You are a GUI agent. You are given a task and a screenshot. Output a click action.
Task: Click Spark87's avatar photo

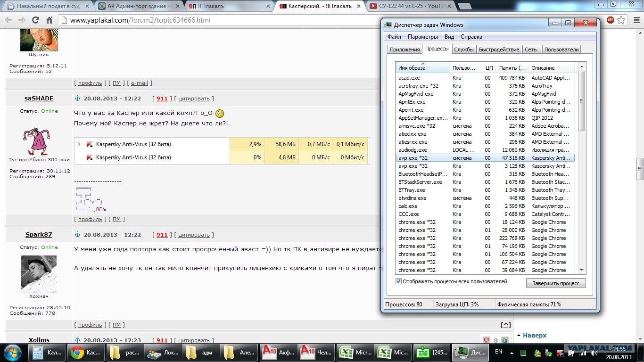point(39,274)
